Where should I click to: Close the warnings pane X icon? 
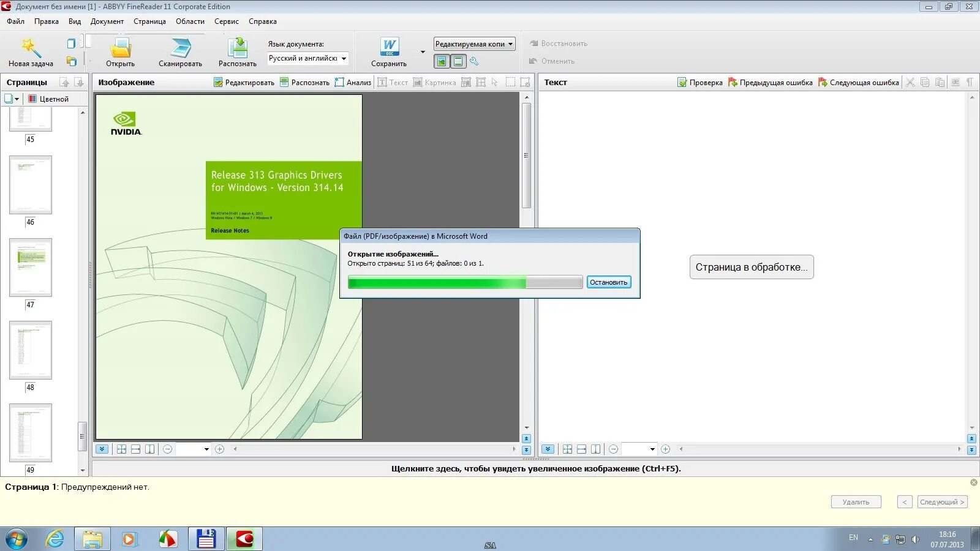click(974, 482)
